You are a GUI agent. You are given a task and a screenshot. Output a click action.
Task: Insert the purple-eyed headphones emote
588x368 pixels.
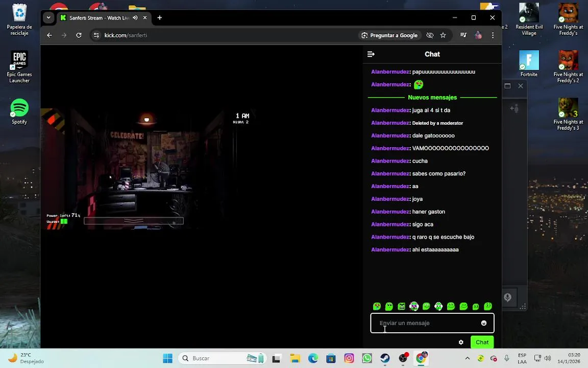(x=414, y=307)
